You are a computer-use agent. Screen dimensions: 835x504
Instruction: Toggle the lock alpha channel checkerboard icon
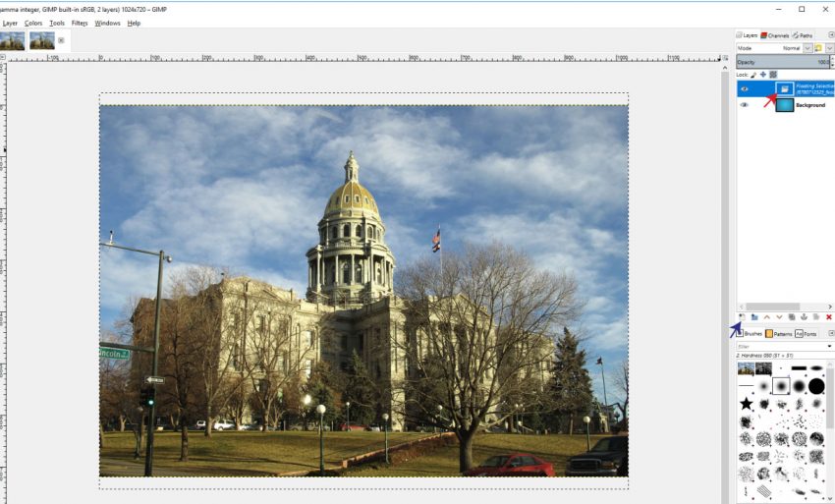[x=773, y=75]
